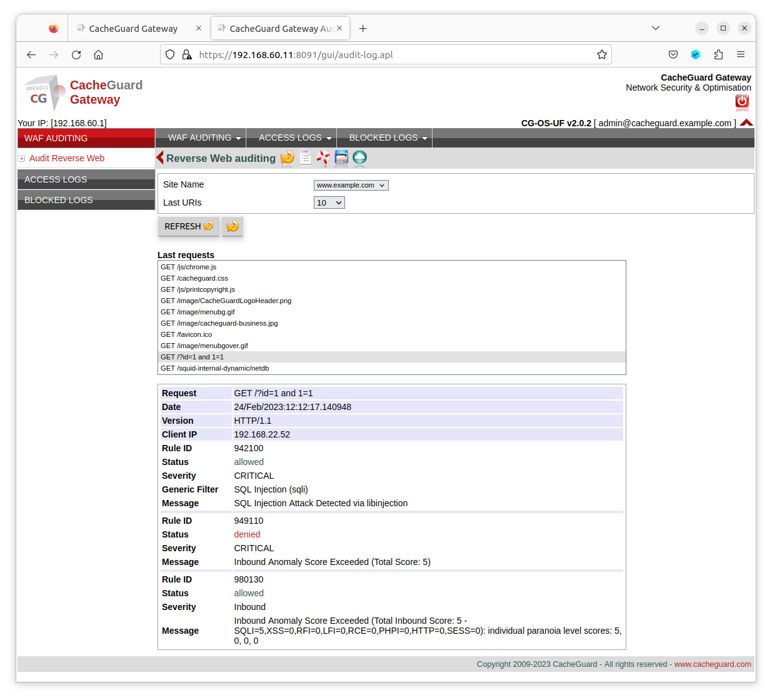This screenshot has width=772, height=700.
Task: Open the Last URIs dropdown showing 10
Action: coord(329,202)
